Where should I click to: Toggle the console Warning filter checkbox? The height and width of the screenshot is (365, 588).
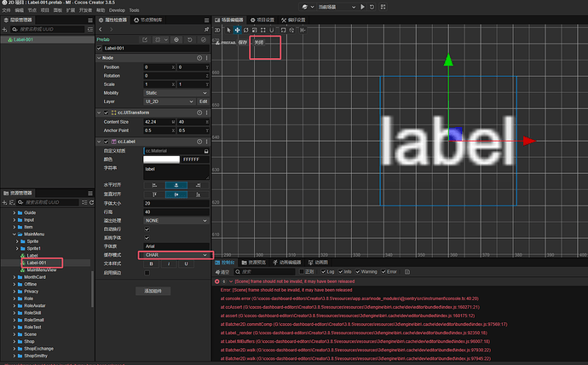pos(358,271)
